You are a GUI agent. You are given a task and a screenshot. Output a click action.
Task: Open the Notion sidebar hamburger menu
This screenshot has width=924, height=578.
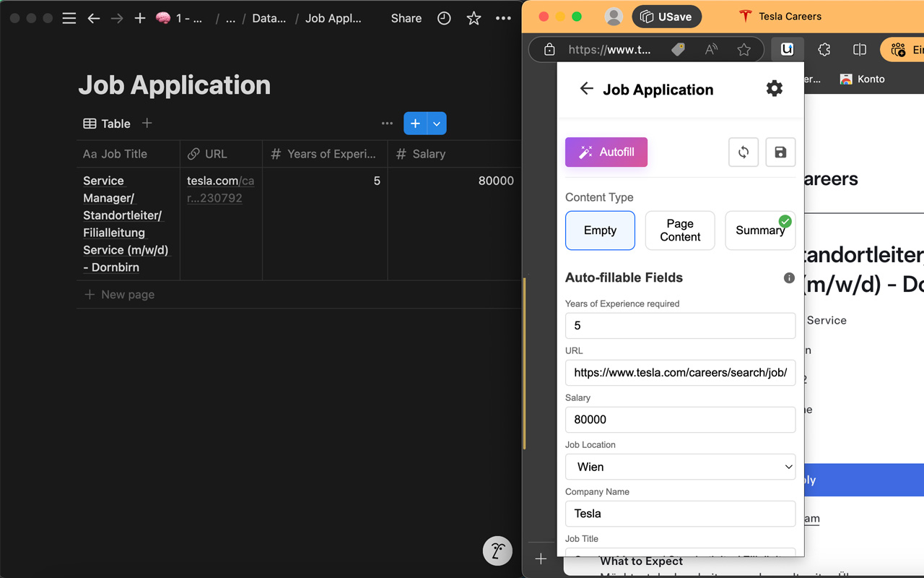click(69, 18)
